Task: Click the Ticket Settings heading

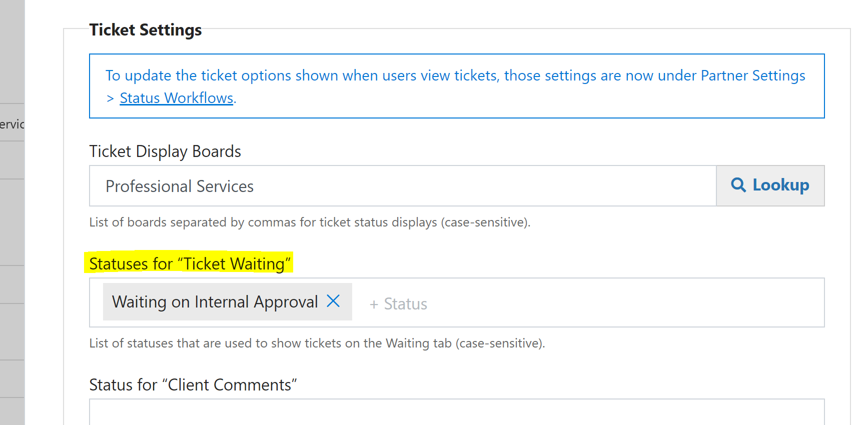Action: [146, 30]
